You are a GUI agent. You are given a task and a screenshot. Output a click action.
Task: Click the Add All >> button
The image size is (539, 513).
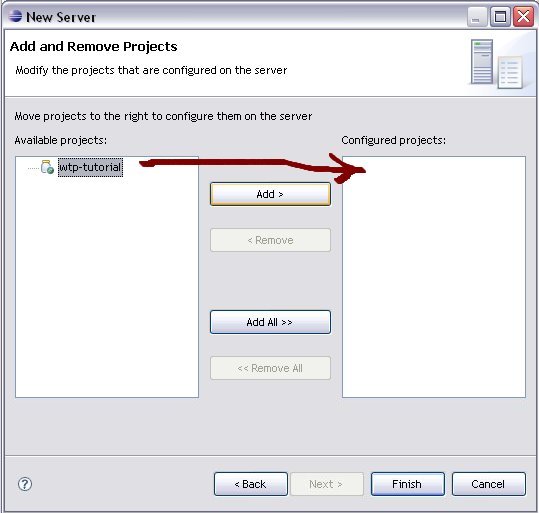tap(270, 322)
